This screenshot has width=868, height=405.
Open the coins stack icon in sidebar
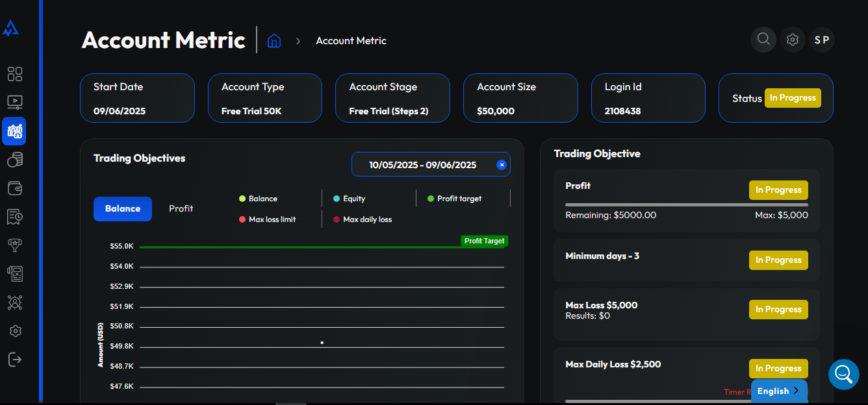(15, 160)
